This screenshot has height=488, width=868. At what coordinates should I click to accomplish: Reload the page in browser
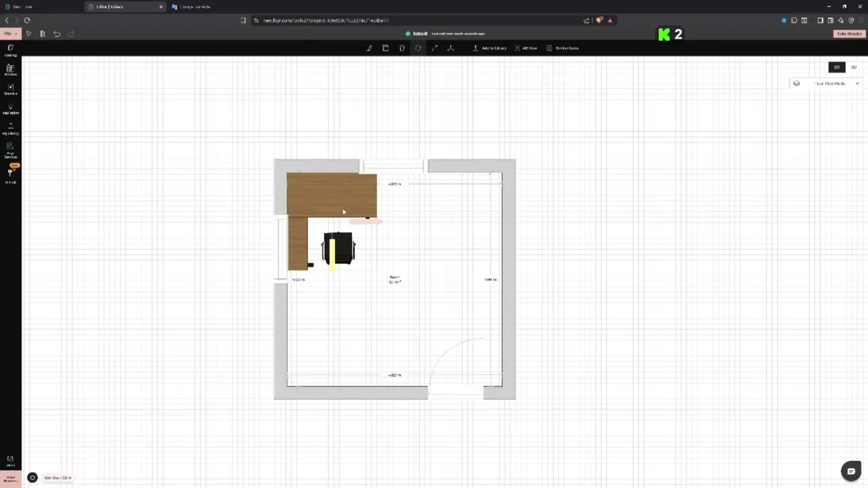(x=27, y=20)
